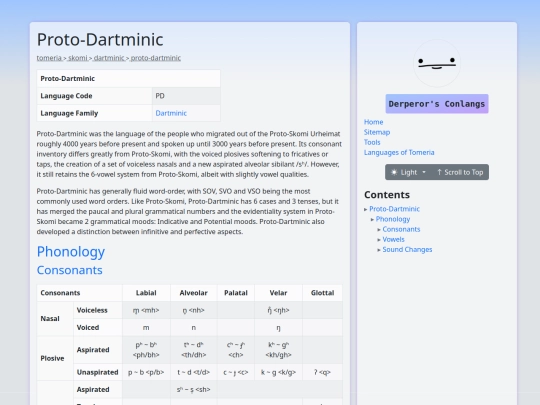Click the Language Family label cell

[94, 113]
